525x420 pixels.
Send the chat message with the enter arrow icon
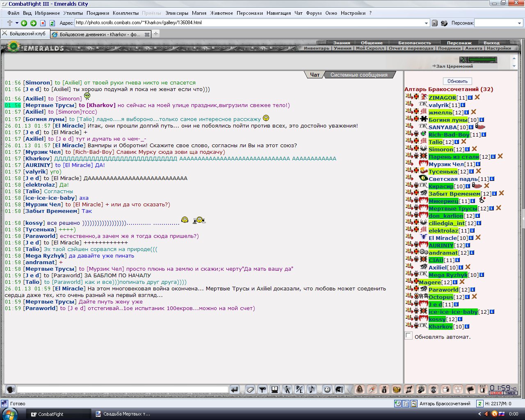pyautogui.click(x=234, y=390)
